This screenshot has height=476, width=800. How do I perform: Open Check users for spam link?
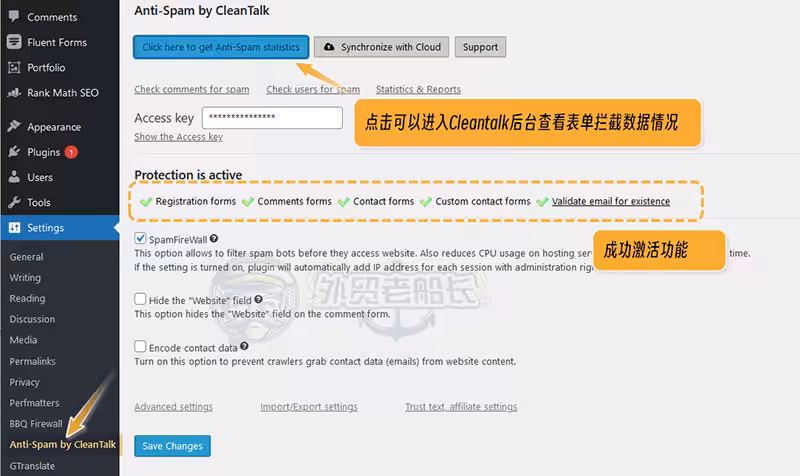[313, 89]
